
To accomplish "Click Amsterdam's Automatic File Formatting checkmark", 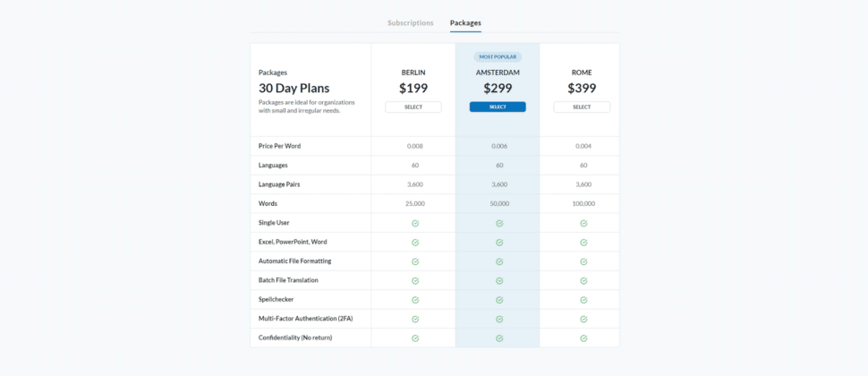I will click(x=499, y=261).
